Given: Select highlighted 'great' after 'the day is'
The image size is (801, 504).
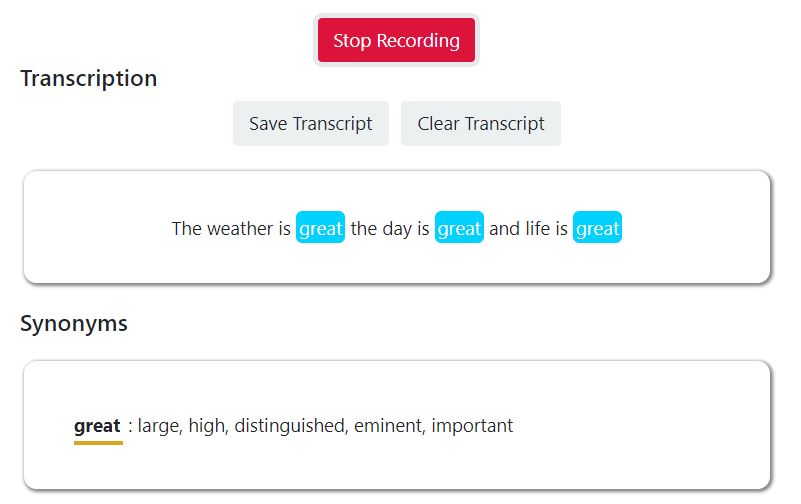Looking at the screenshot, I should 459,228.
